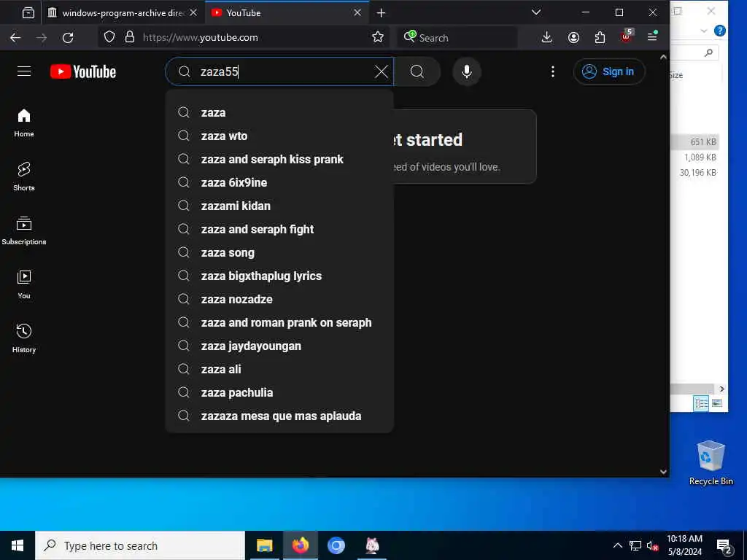Choose 'zaza and seraph kiss prank' suggestion
This screenshot has height=560, width=747.
coord(279,159)
